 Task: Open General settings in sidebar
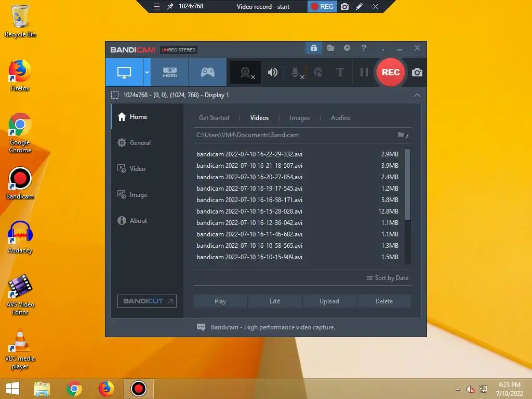pos(147,143)
